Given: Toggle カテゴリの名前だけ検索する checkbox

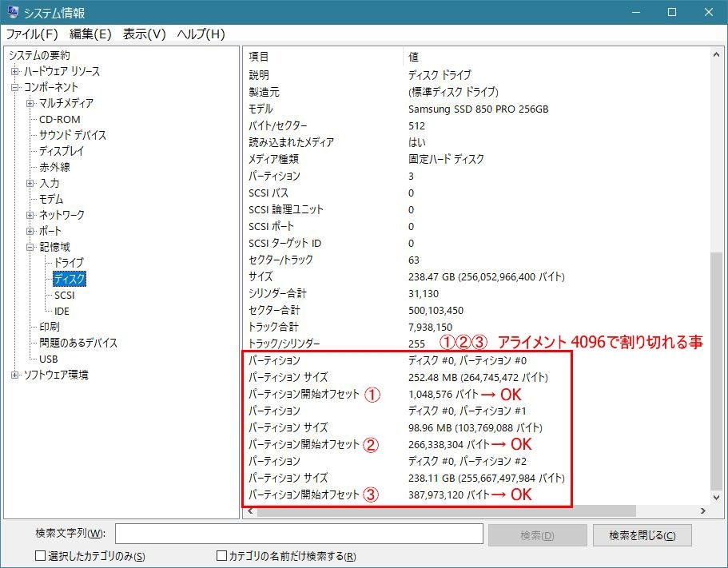Looking at the screenshot, I should pos(222,555).
